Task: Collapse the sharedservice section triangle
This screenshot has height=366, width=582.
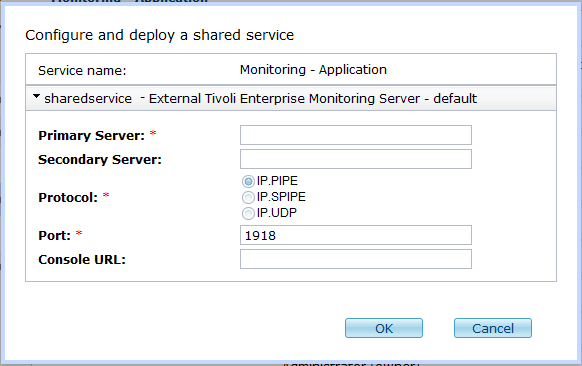Action: pos(36,97)
